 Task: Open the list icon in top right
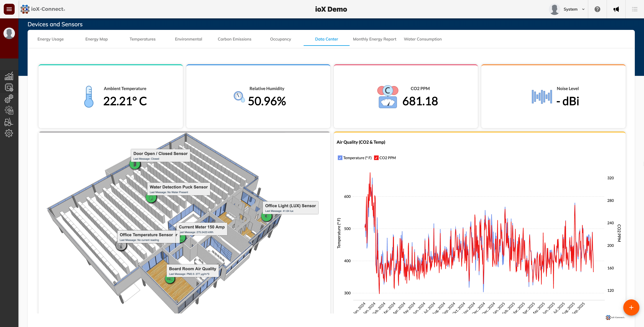click(x=635, y=9)
